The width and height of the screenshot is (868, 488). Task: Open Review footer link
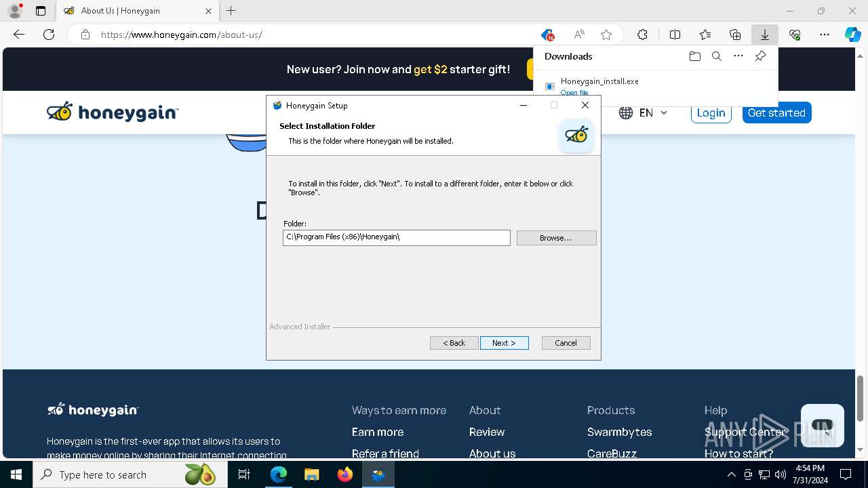487,432
